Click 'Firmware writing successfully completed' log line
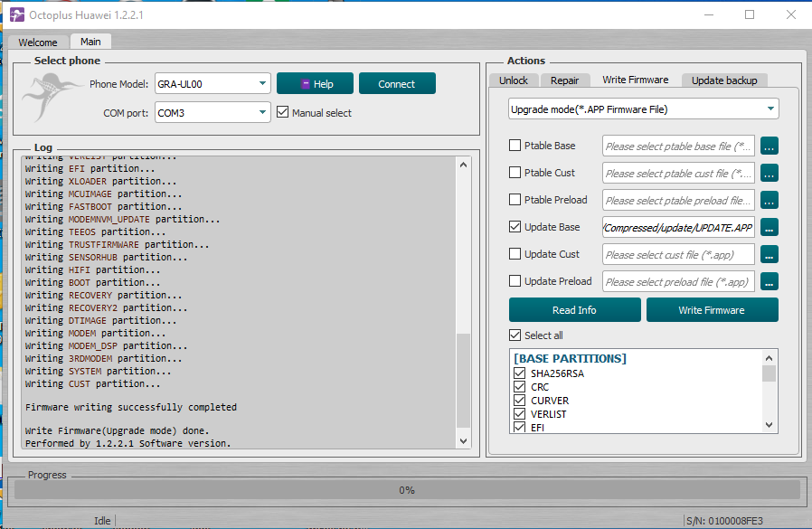This screenshot has height=529, width=812. pyautogui.click(x=131, y=407)
